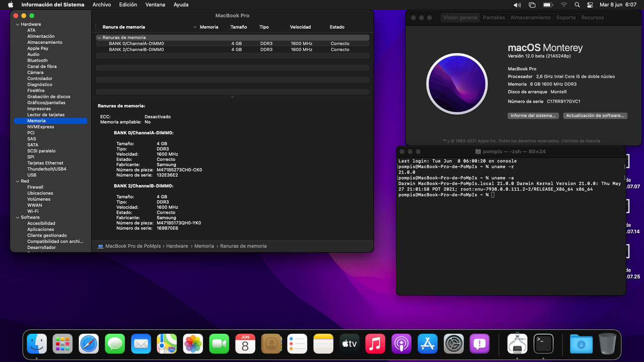Switch to the Almacenamiento tab

[530, 18]
